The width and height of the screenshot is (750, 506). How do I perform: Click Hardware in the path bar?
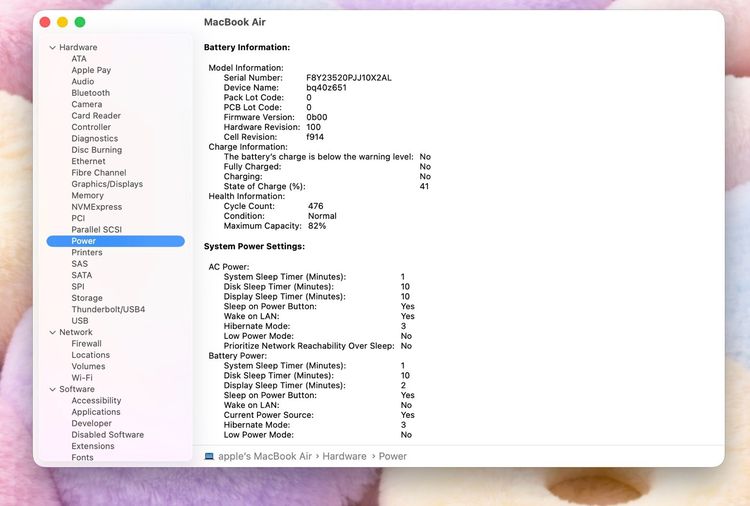[x=344, y=456]
